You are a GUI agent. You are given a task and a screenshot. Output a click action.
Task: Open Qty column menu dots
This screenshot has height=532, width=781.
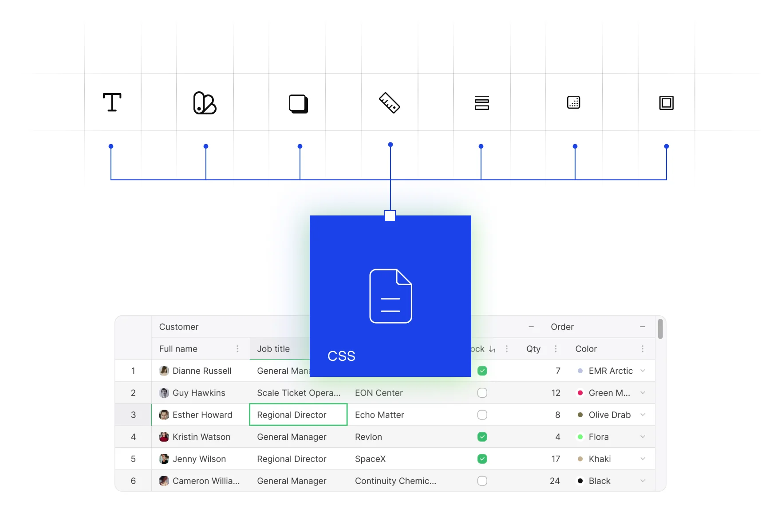click(x=556, y=349)
